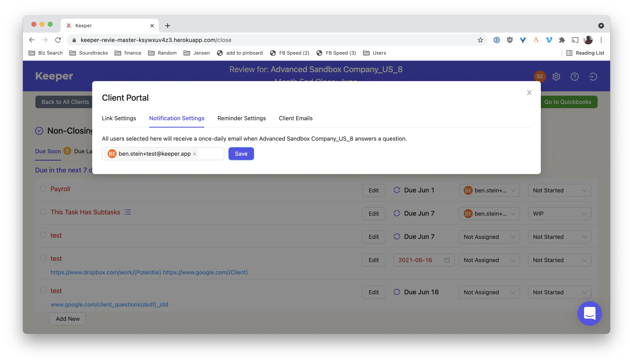The image size is (633, 364).
Task: Open Payroll status dropdown Not Started
Action: click(x=559, y=190)
